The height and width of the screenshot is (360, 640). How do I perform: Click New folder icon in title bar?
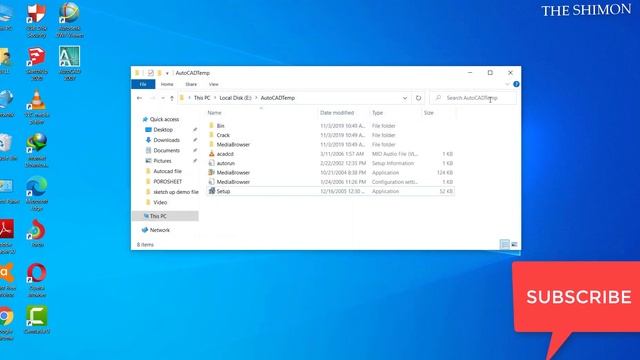click(x=160, y=73)
